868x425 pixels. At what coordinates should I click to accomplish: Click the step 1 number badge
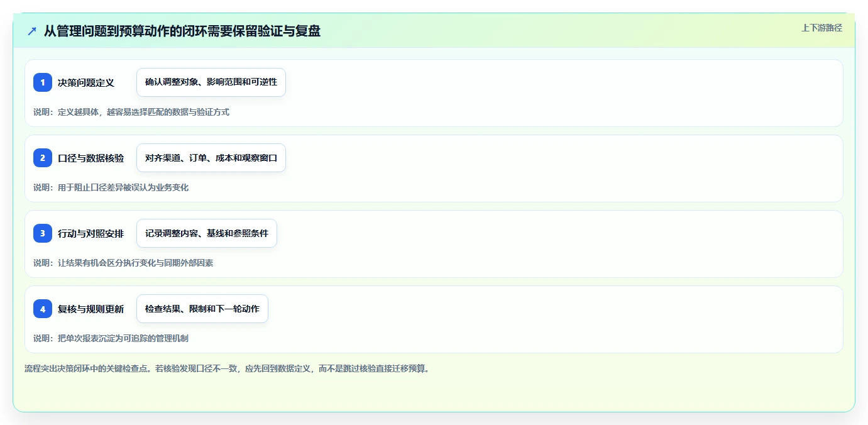pyautogui.click(x=43, y=82)
